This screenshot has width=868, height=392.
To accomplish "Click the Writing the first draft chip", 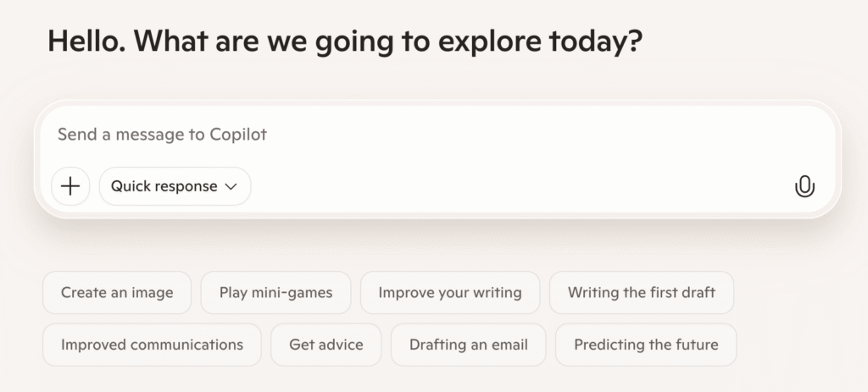I will [642, 293].
